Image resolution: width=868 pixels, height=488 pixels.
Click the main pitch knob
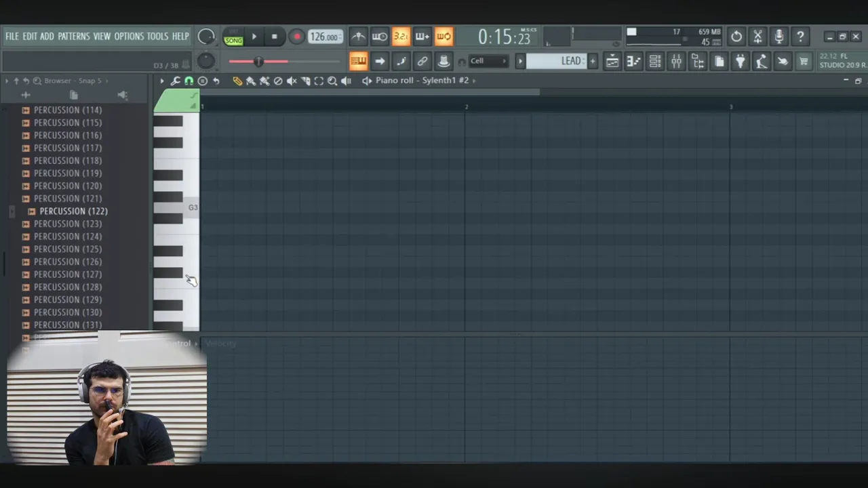[206, 62]
